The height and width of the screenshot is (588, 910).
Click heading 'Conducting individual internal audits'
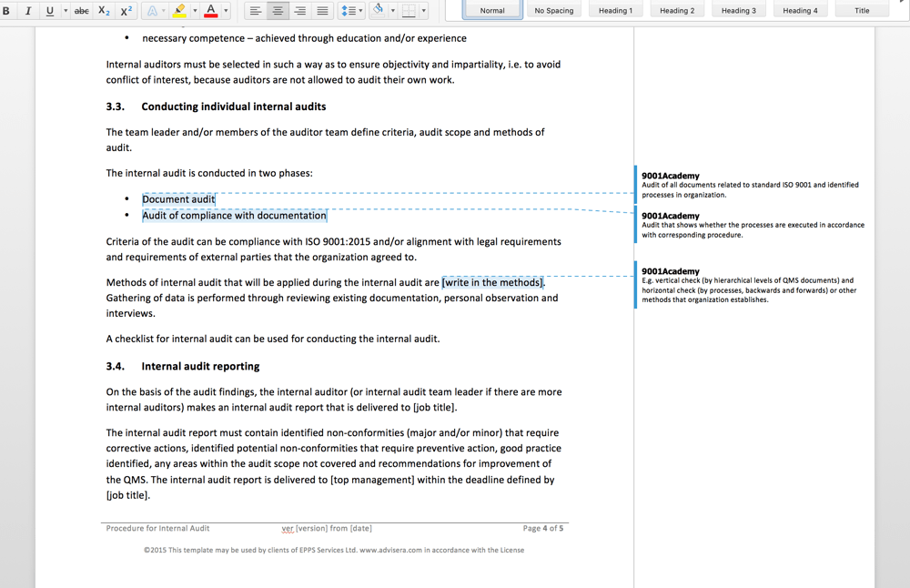[x=233, y=106]
